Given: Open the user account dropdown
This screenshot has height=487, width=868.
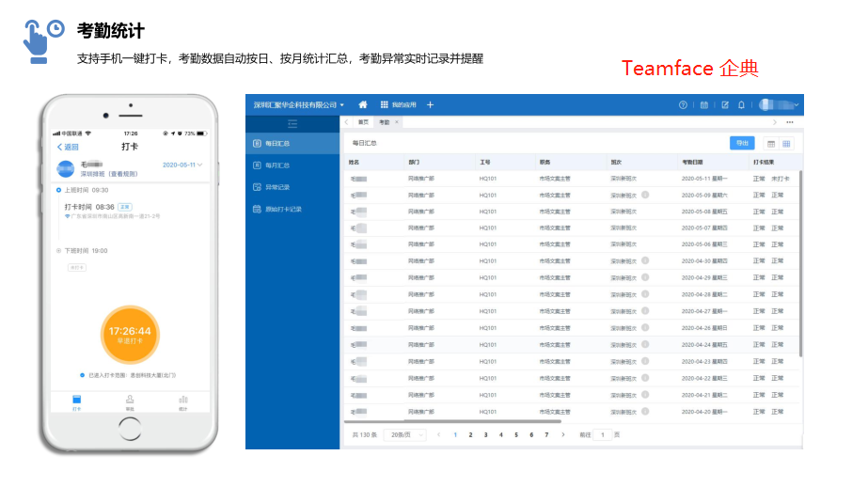Looking at the screenshot, I should 779,104.
